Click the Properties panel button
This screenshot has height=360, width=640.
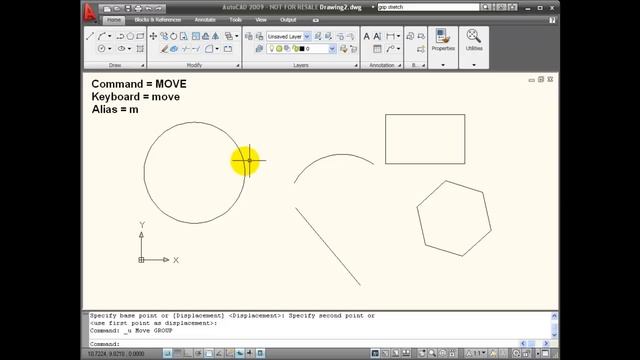tap(443, 40)
